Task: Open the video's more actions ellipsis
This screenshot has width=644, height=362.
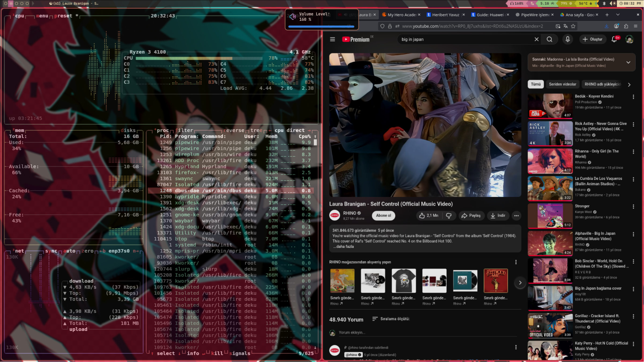Action: [516, 215]
